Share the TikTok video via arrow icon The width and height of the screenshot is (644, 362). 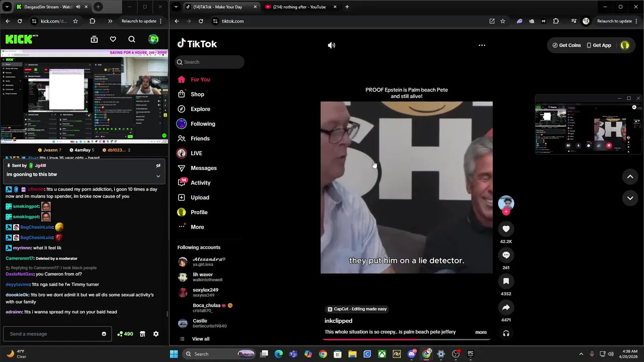point(506,307)
